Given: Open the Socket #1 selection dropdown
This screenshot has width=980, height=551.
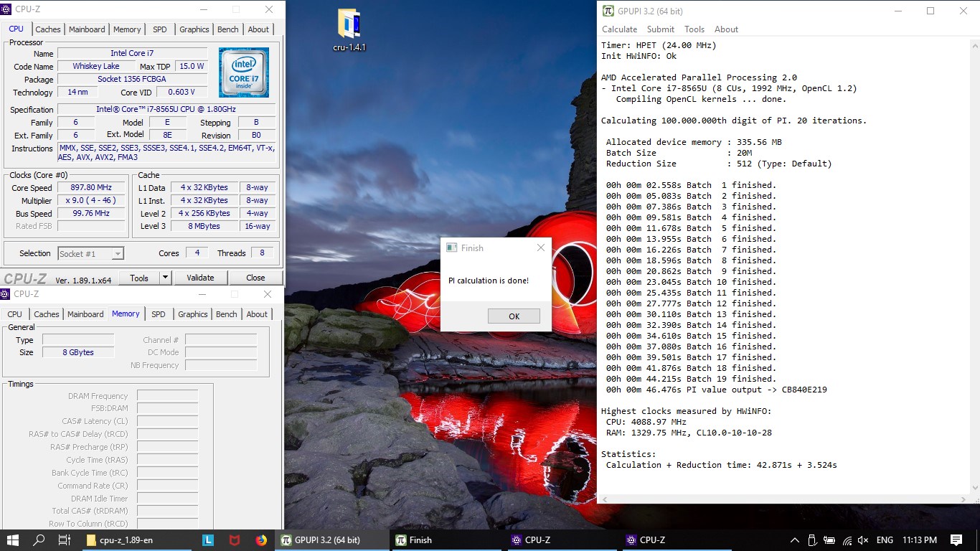Looking at the screenshot, I should coord(90,253).
